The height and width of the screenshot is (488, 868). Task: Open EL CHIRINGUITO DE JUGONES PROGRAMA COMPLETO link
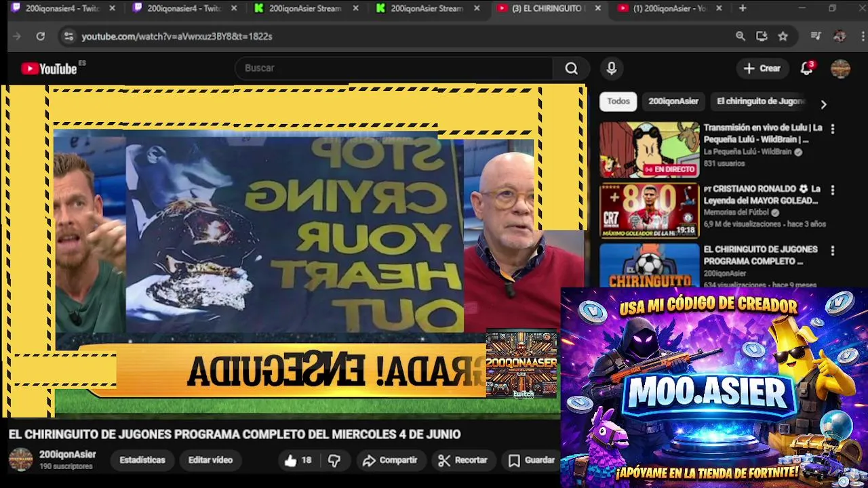pyautogui.click(x=761, y=255)
